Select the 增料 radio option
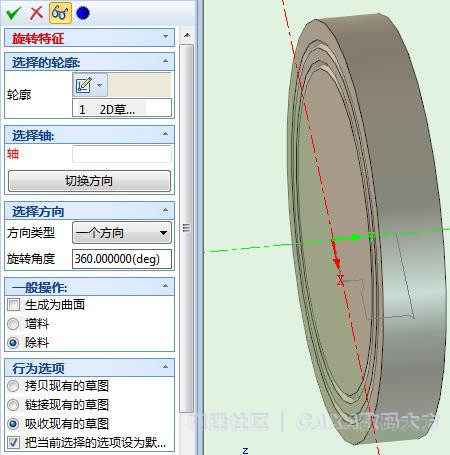The width and height of the screenshot is (450, 455). 13,324
